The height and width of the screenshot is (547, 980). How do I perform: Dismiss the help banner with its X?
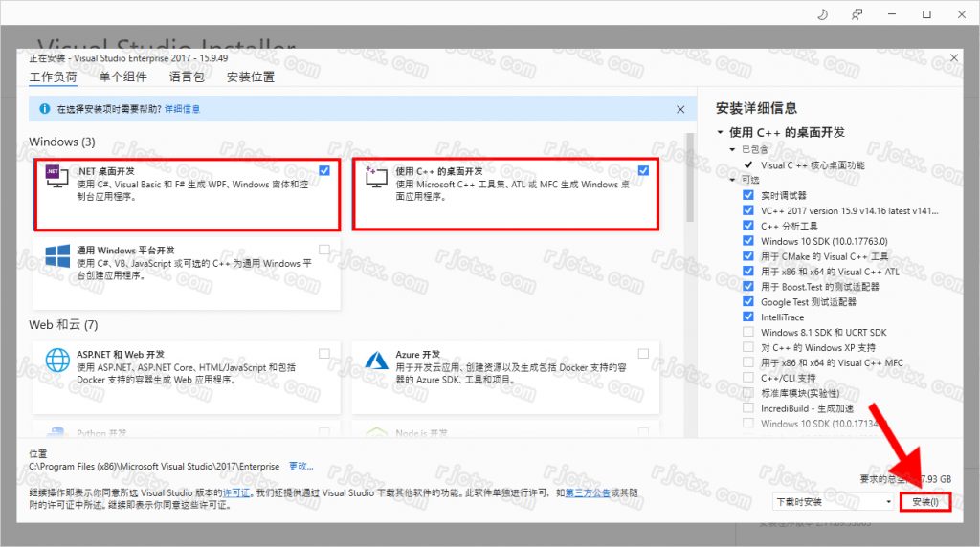[680, 109]
